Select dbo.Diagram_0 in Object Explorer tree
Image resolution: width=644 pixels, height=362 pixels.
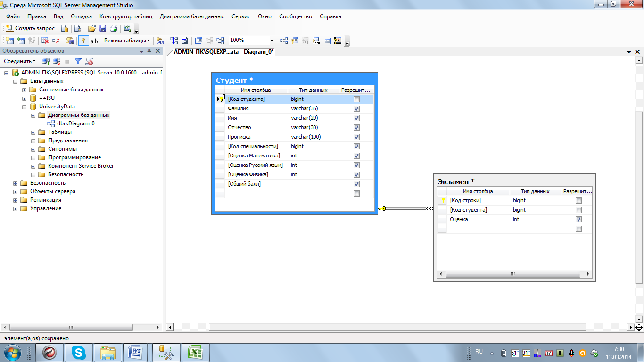click(75, 123)
